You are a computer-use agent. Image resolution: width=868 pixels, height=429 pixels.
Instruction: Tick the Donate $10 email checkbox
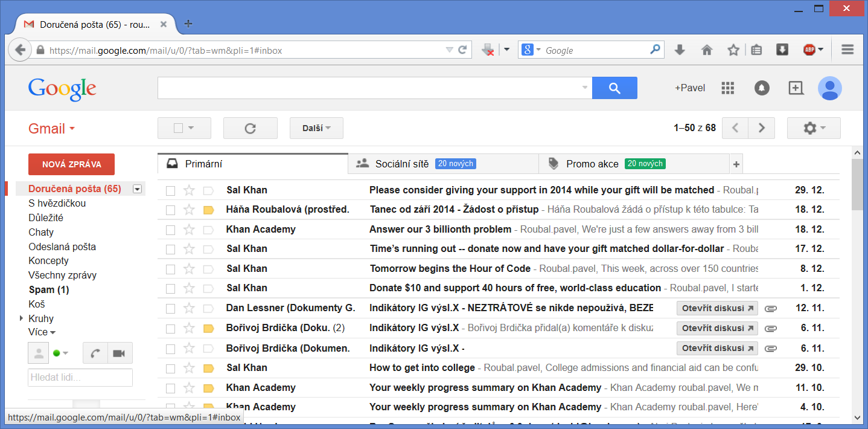click(x=171, y=288)
